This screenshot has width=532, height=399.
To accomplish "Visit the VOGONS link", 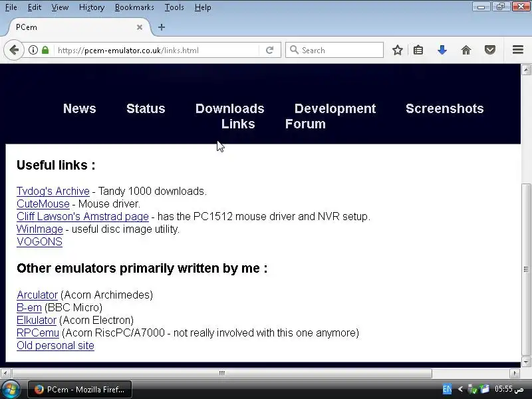I will (39, 241).
